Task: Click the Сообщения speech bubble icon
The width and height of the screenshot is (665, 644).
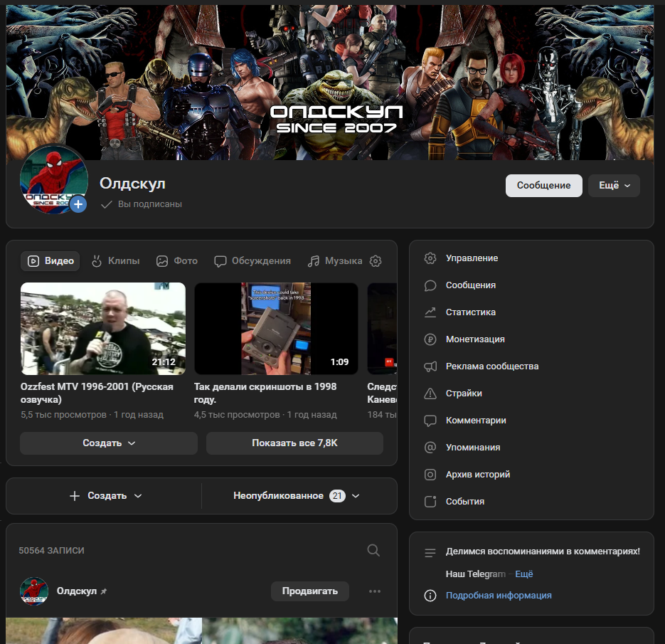Action: [430, 285]
